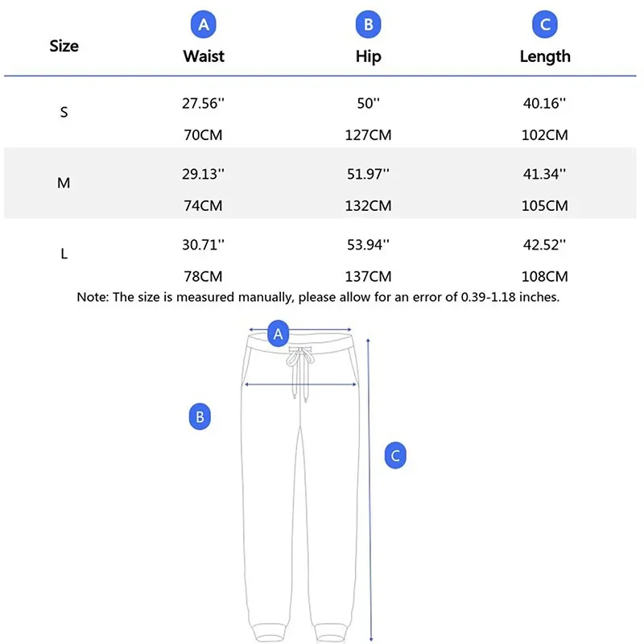Viewport: 644px width, 644px height.
Task: Click the C badge above Length header
Action: pyautogui.click(x=545, y=24)
